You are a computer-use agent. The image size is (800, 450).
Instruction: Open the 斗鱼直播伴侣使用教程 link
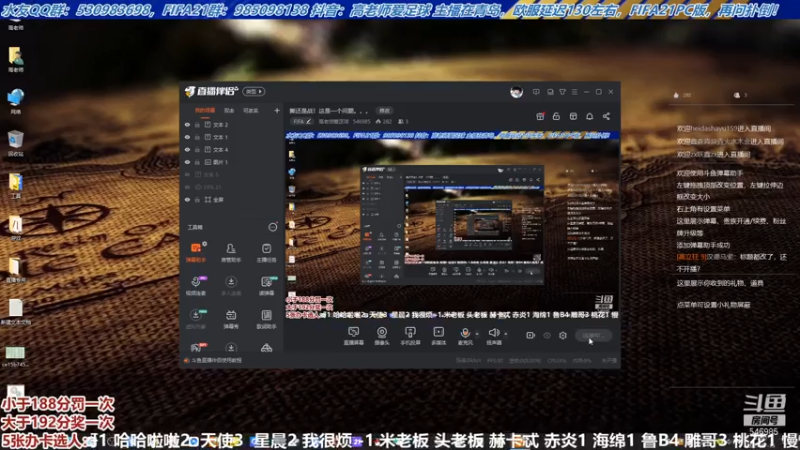(217, 360)
